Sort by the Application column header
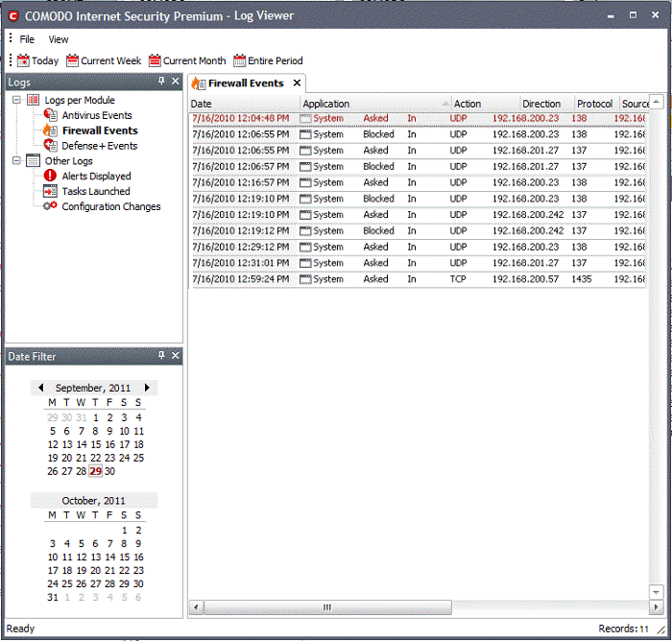The image size is (672, 641). [376, 104]
